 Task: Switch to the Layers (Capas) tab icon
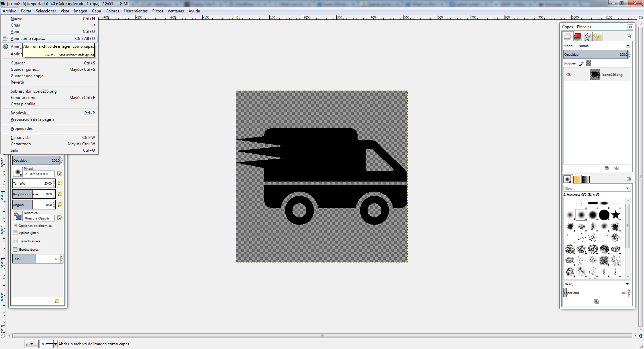click(x=568, y=37)
